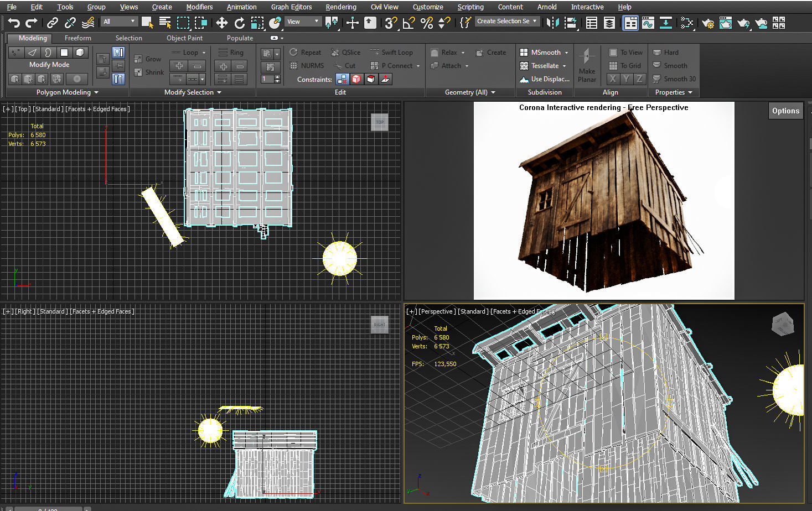The image size is (812, 511).
Task: Click the Swift Loop button
Action: point(391,53)
